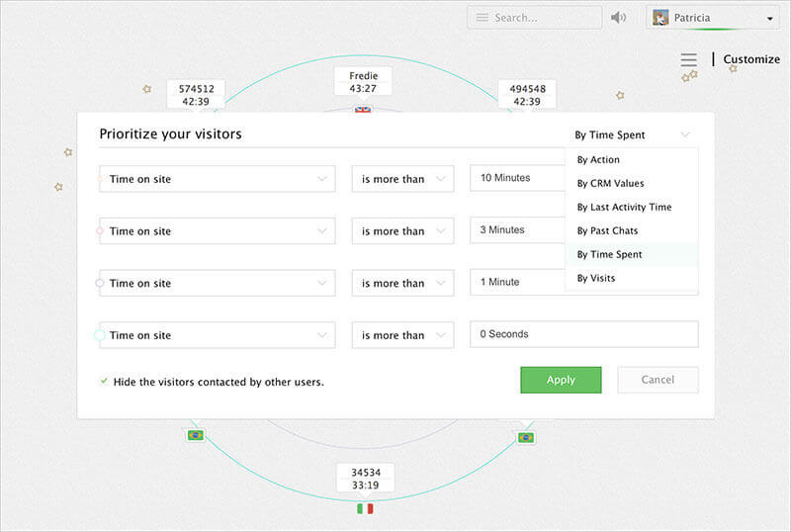
Task: Click the Cancel button
Action: point(658,380)
